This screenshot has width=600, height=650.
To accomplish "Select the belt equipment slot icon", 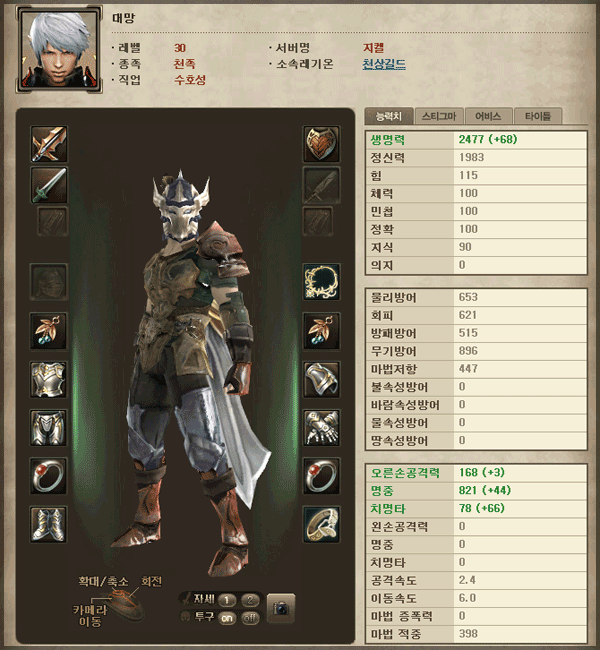I will (x=321, y=524).
